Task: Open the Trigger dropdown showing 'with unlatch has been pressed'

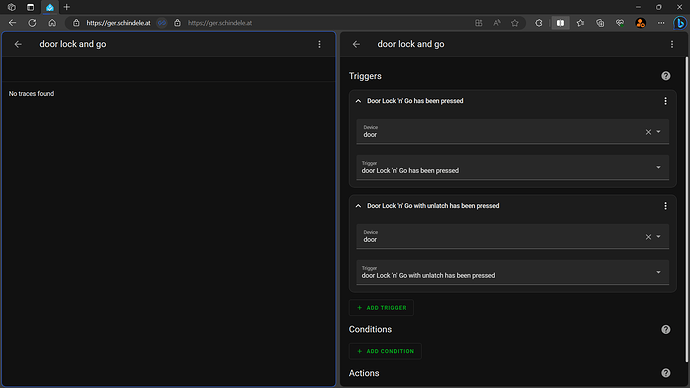Action: 512,272
